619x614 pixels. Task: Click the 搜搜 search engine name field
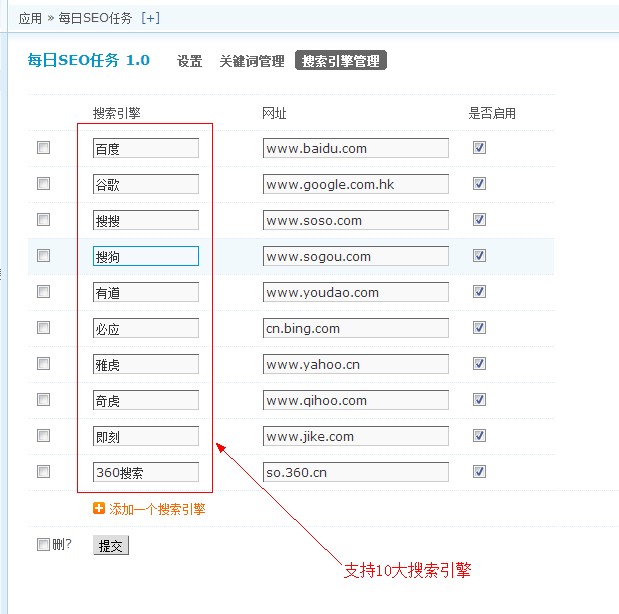[x=146, y=220]
